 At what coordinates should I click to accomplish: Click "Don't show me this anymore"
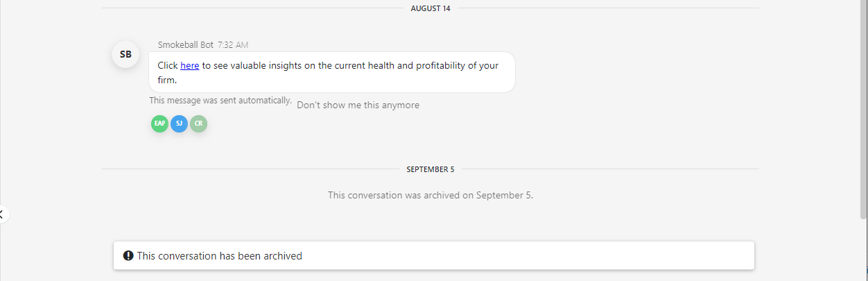358,105
